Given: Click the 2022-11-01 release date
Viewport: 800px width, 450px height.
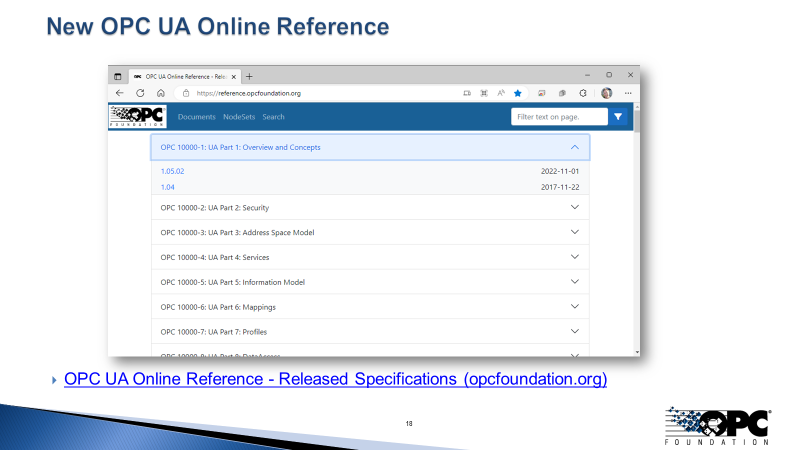Looking at the screenshot, I should tap(560, 171).
